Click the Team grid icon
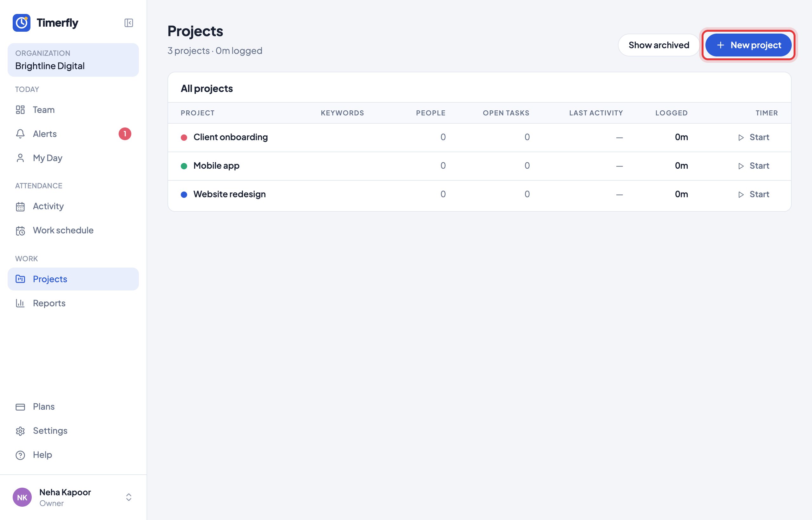812x520 pixels. pos(20,110)
